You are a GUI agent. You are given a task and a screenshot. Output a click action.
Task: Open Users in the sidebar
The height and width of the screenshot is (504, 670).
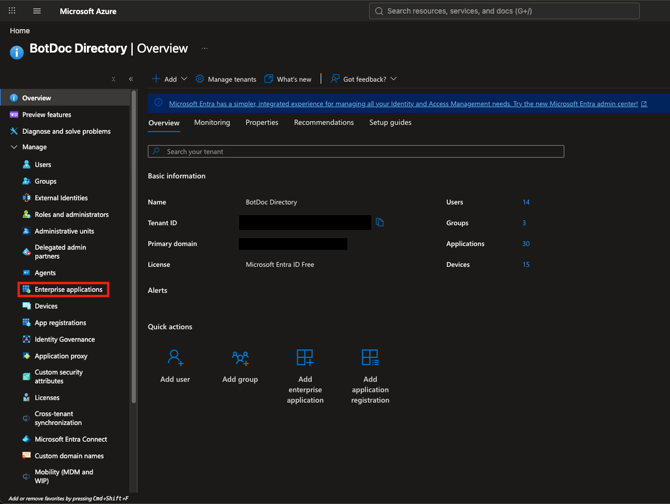(x=43, y=164)
